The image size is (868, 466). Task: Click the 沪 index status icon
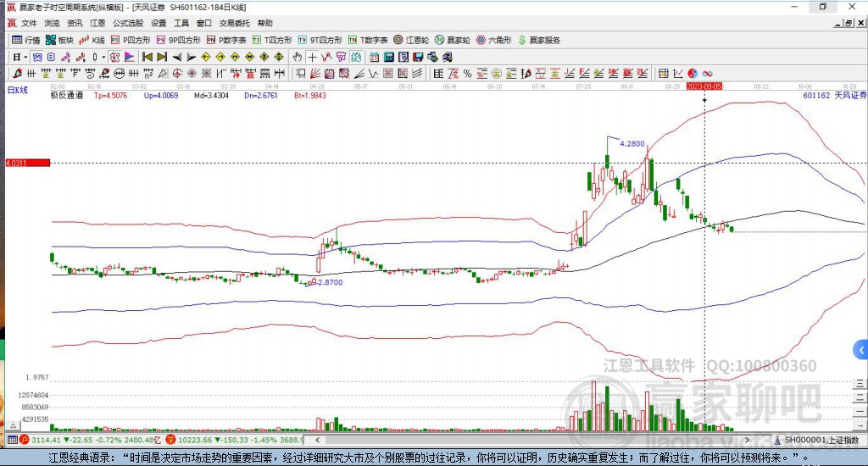click(x=24, y=440)
